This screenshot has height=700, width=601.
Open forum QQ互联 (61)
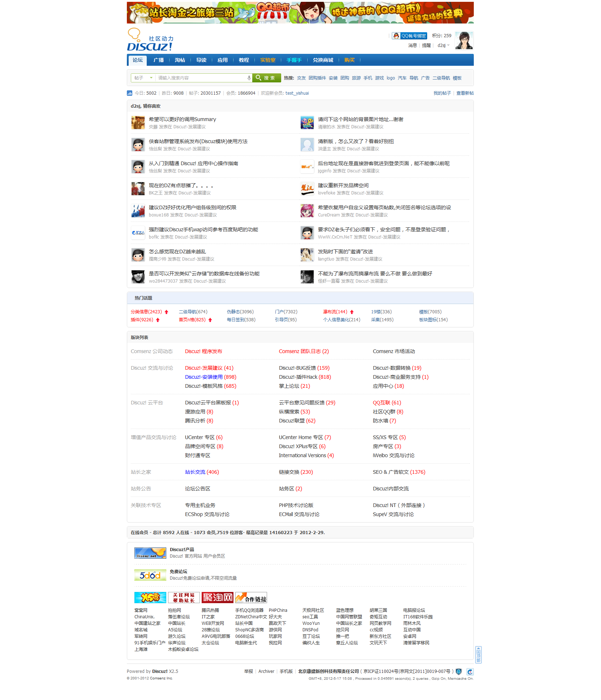(387, 403)
